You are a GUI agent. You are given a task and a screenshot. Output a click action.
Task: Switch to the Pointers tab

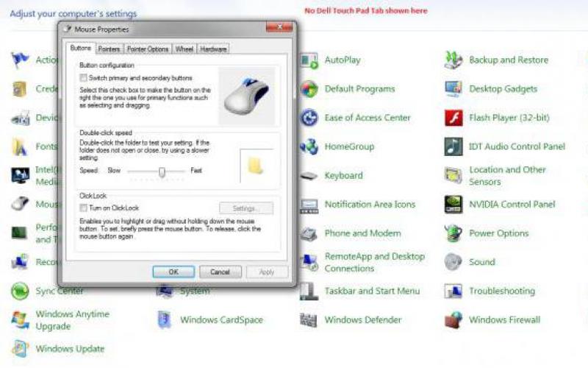(109, 49)
